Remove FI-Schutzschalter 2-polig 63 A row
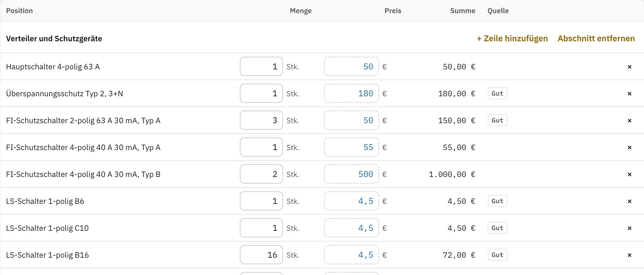Viewport: 644px width, 275px height. pyautogui.click(x=629, y=120)
